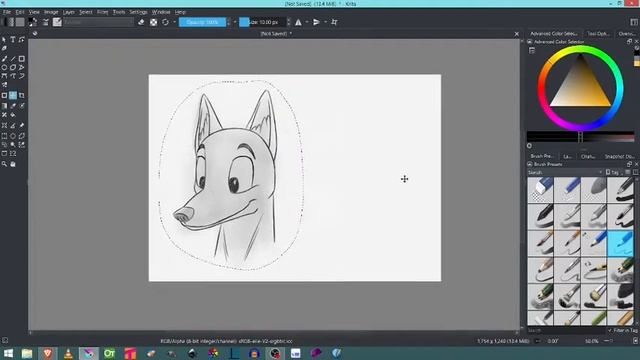
Task: Open the fill gradients chooser in toolbar
Action: [x=9, y=22]
